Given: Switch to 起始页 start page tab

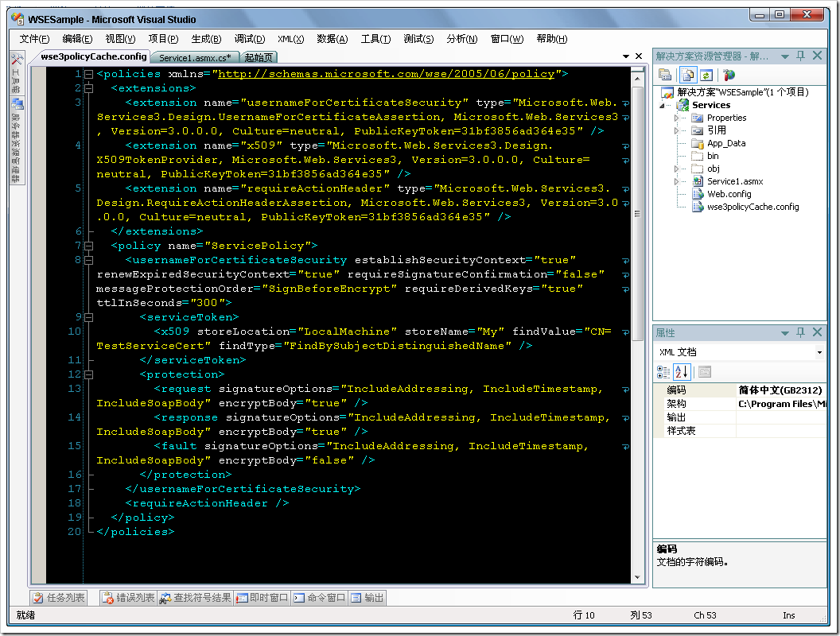Looking at the screenshot, I should coord(259,57).
